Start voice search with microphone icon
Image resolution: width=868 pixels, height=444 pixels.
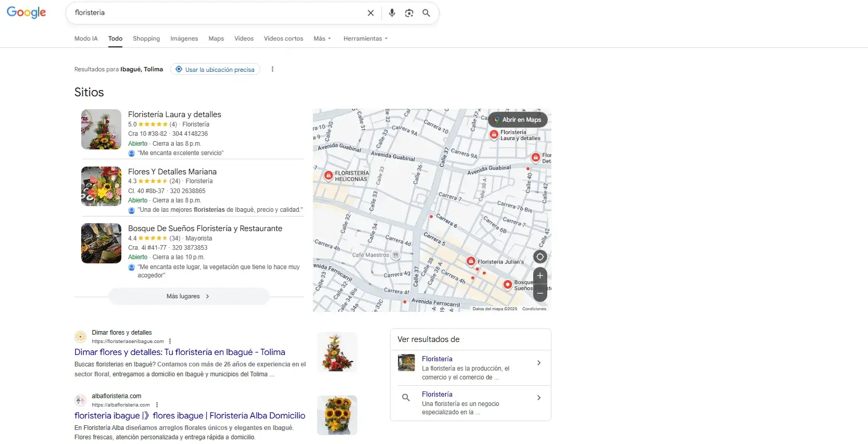pos(392,13)
